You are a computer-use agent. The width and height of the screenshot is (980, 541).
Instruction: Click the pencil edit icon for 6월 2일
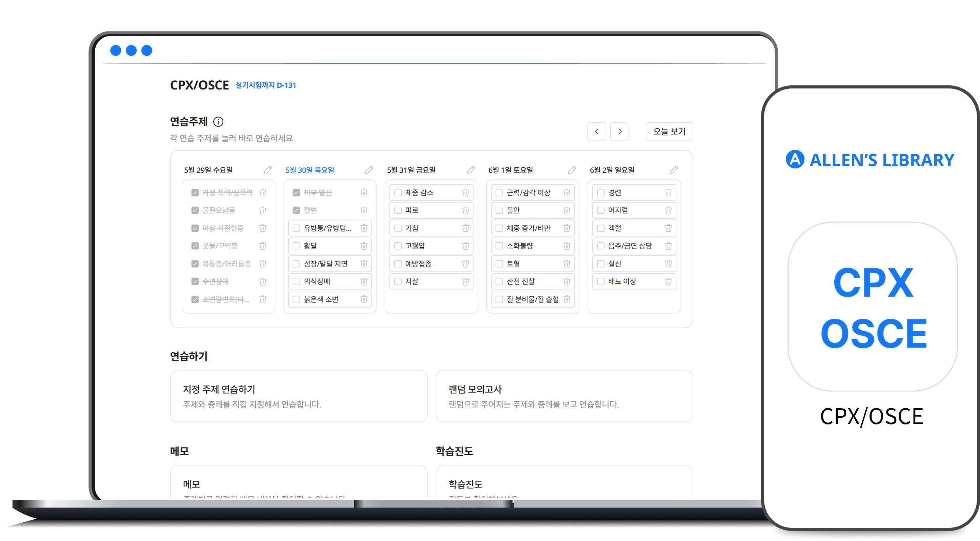click(x=673, y=170)
